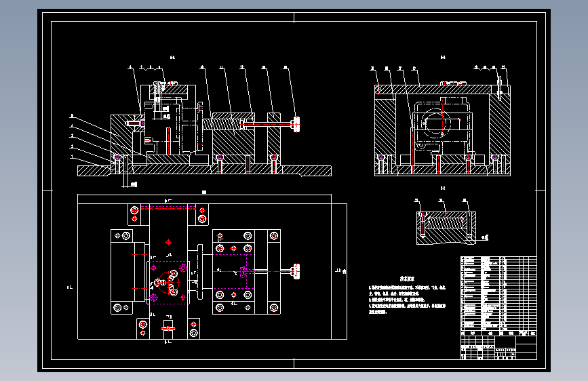Select the technical requirements text block
This screenshot has width=588, height=381.
click(x=407, y=295)
